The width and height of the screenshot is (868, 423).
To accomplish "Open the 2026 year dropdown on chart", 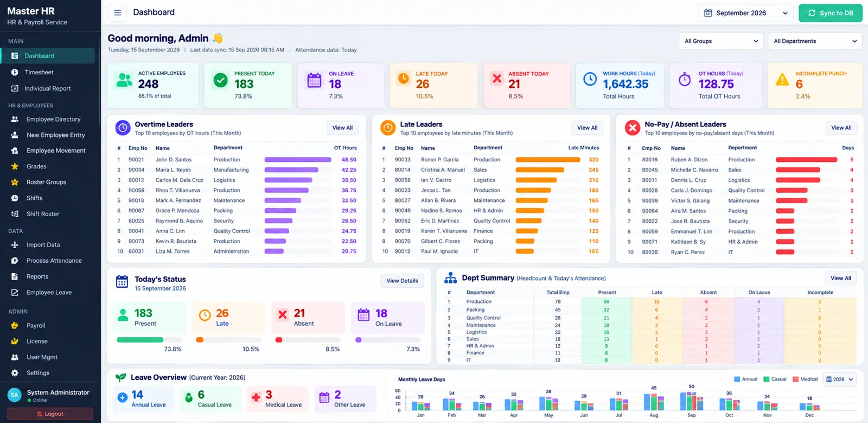I will [840, 380].
